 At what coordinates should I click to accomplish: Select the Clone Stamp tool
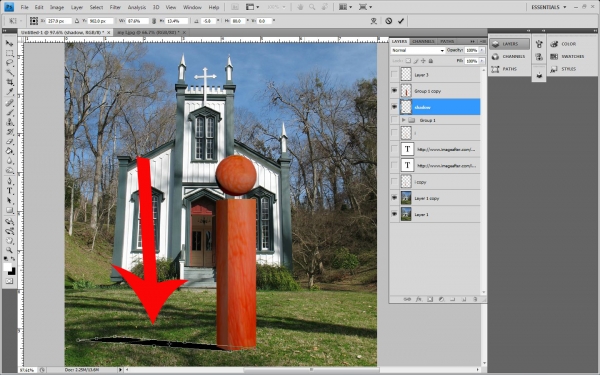(9, 122)
